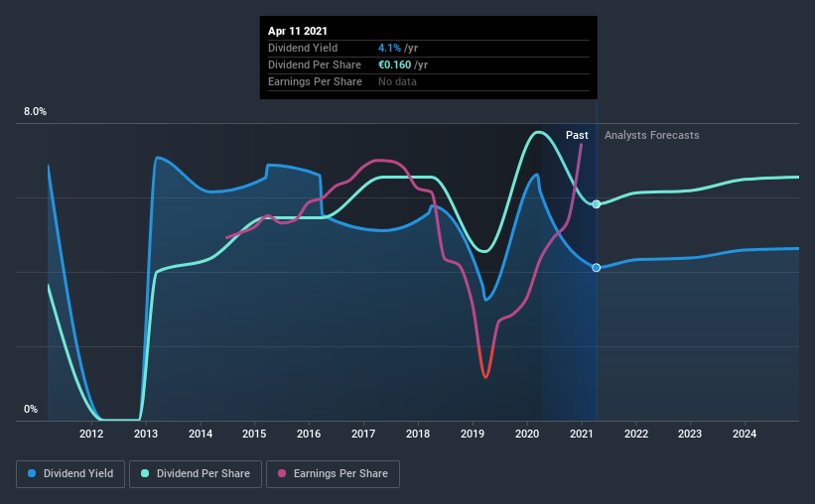Click the tooltip Earnings Per Share row label
The image size is (815, 504).
tap(315, 81)
